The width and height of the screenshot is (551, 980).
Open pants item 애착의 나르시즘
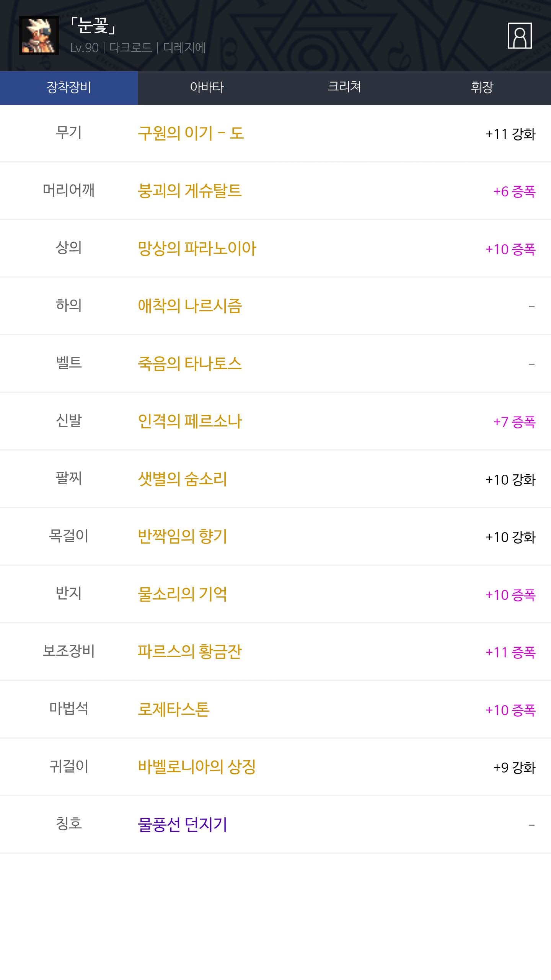(190, 306)
